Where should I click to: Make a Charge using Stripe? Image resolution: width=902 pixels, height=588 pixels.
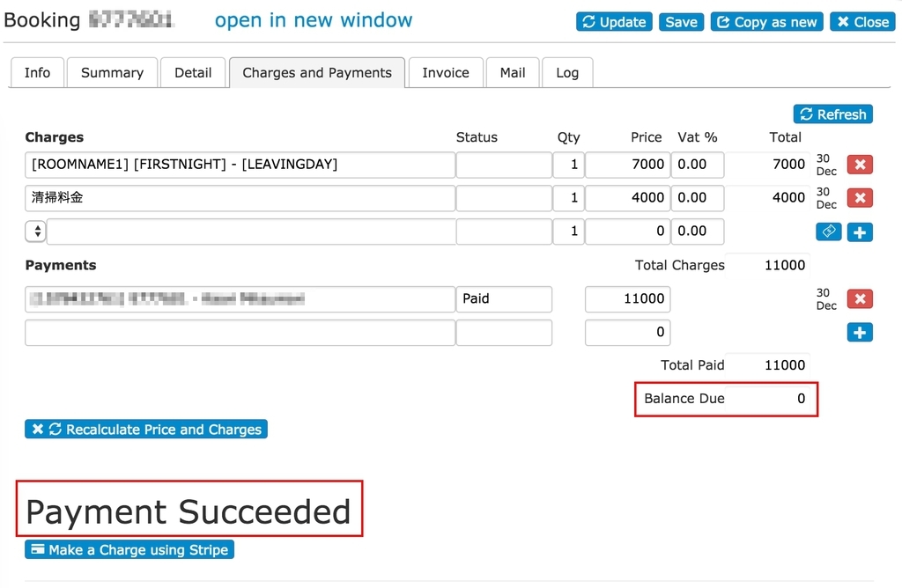coord(129,549)
